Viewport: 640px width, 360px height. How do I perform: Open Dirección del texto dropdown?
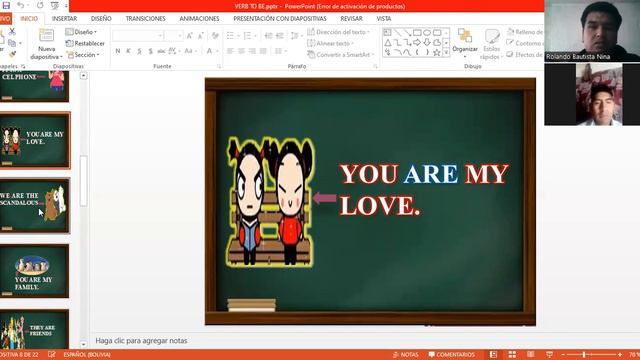pos(338,32)
